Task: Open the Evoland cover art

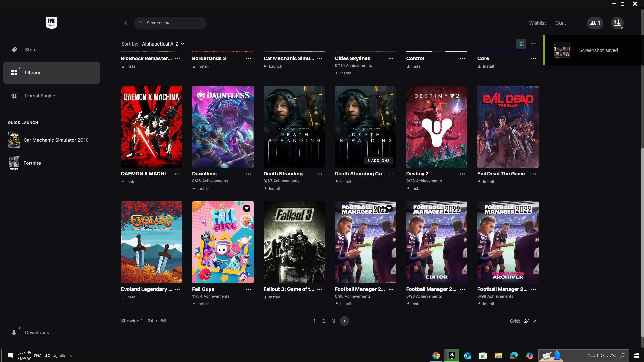Action: pyautogui.click(x=151, y=242)
